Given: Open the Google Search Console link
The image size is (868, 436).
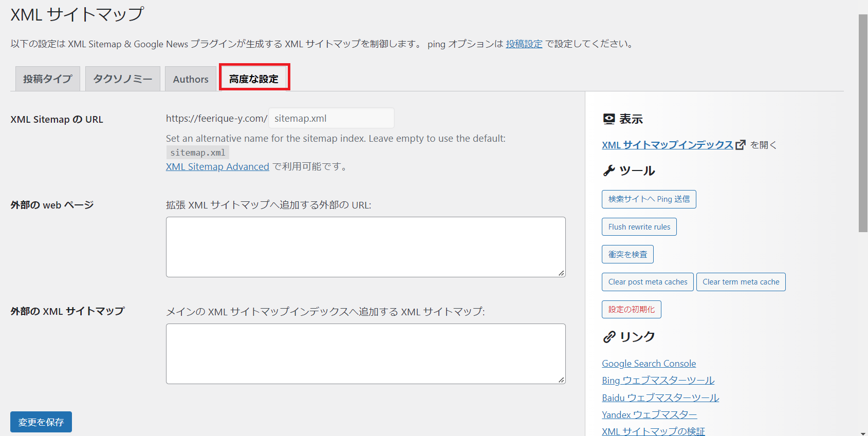Looking at the screenshot, I should (x=649, y=364).
